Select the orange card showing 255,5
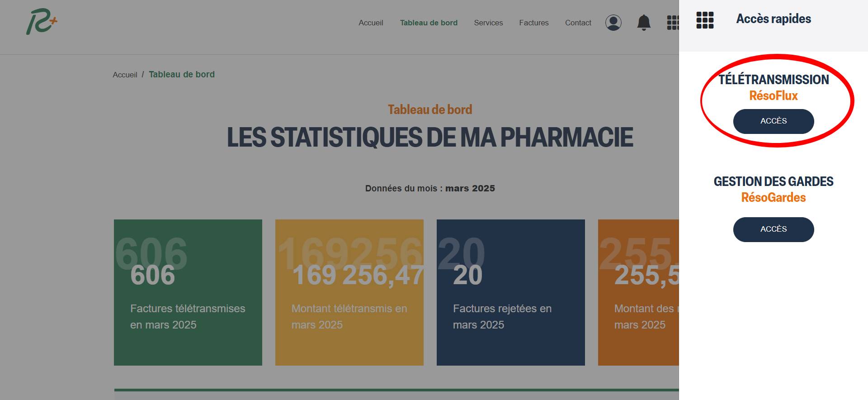 tap(638, 292)
